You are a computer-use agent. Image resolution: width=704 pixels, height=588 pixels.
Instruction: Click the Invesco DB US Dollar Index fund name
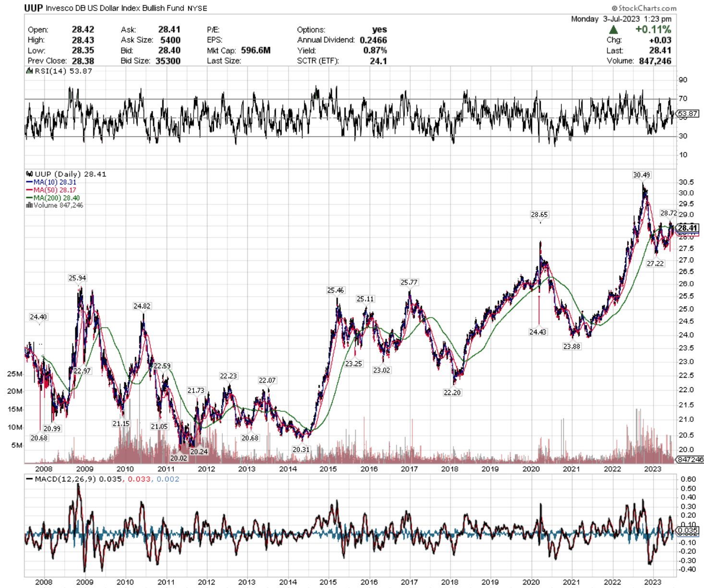pos(114,8)
